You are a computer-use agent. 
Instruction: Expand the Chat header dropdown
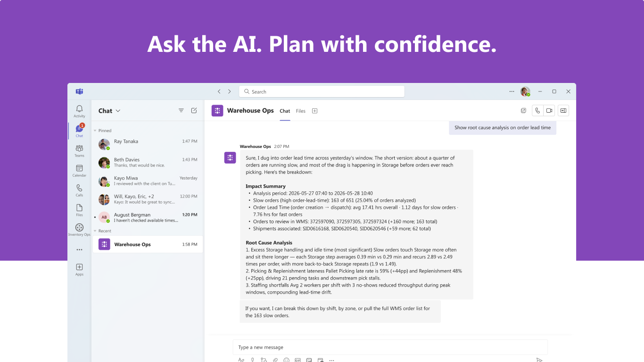click(118, 111)
